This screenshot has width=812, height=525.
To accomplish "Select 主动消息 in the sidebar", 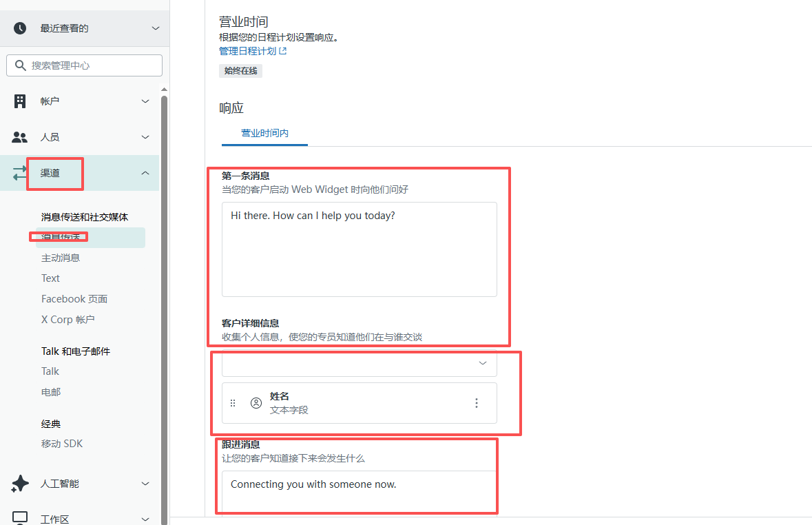I will click(62, 257).
